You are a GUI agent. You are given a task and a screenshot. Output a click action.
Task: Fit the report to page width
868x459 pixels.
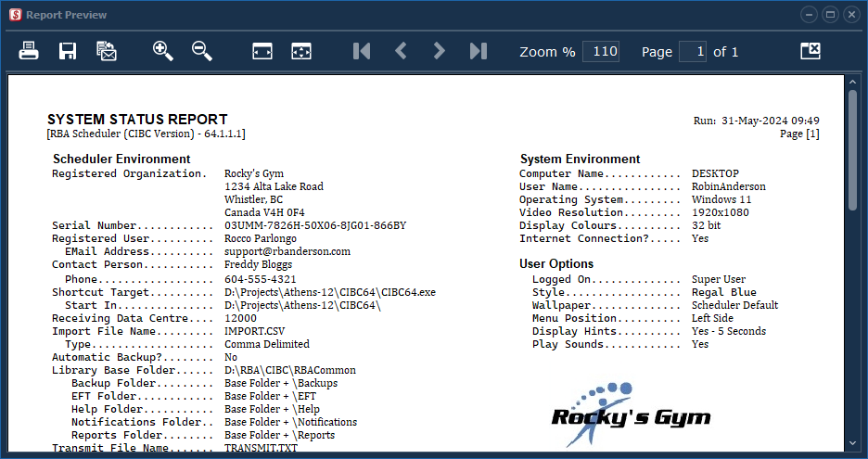[x=262, y=52]
